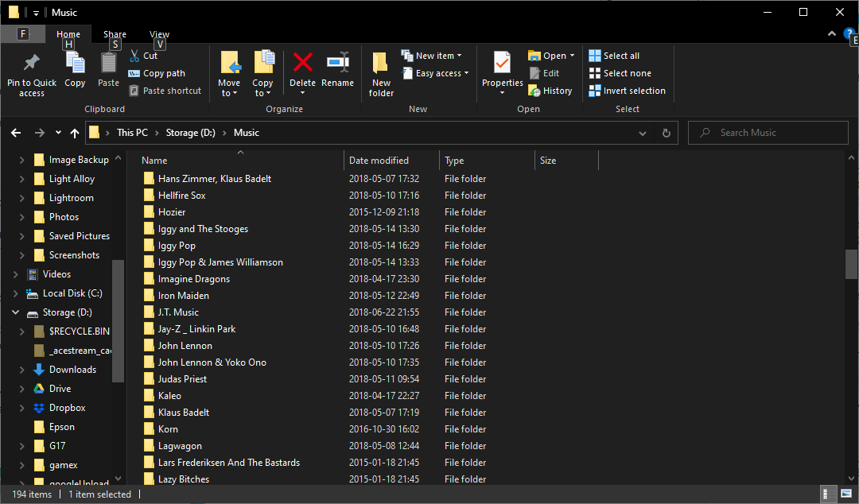The width and height of the screenshot is (859, 504).
Task: Click the Properties icon
Action: pos(502,64)
